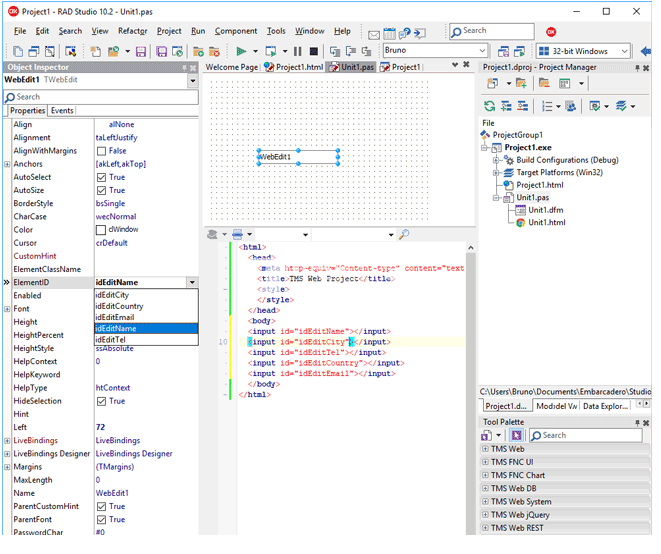
Task: Click the Remove from Project folder icon
Action: click(214, 51)
